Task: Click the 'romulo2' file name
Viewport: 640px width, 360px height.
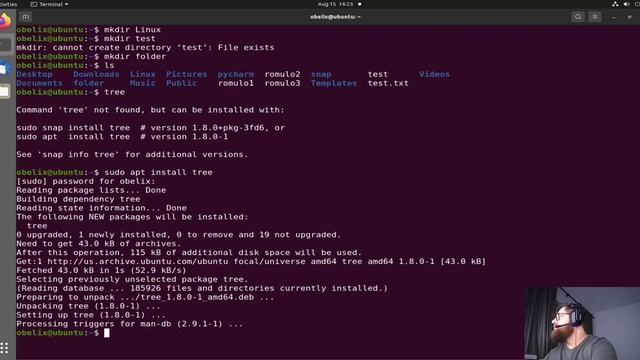Action: tap(282, 74)
